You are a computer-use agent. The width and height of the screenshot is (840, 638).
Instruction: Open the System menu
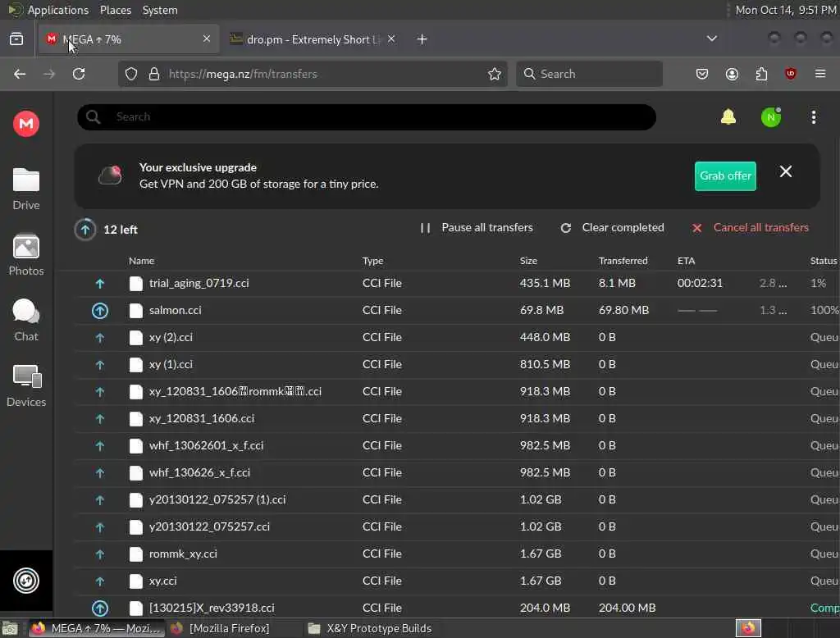[x=160, y=10]
